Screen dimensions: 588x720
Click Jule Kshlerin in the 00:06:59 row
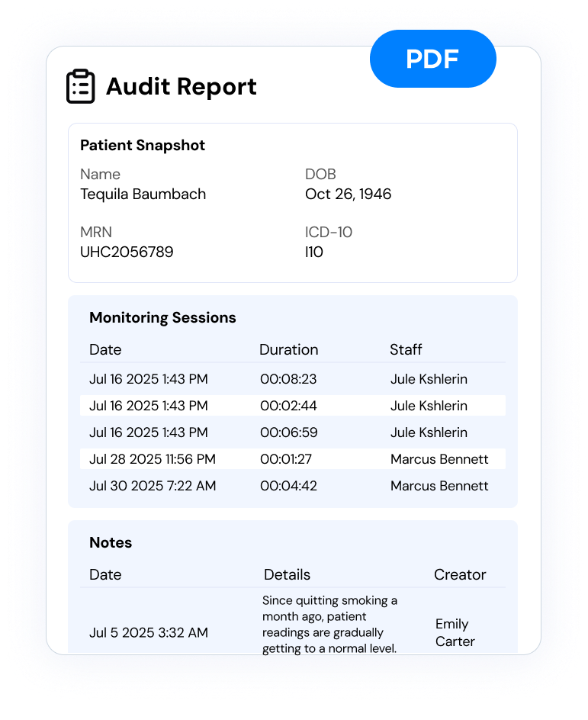click(429, 432)
